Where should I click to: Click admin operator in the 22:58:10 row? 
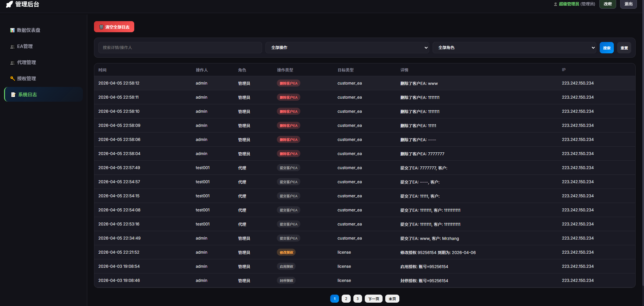point(201,111)
